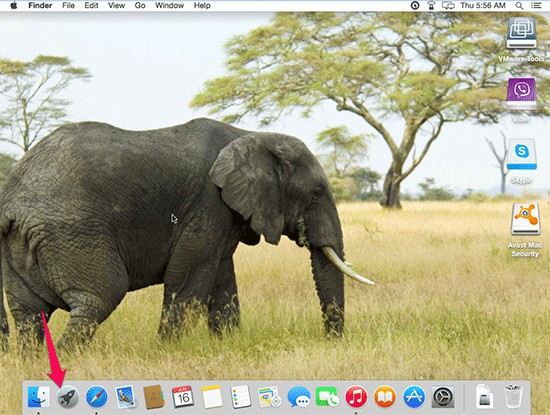Select the Skype disk on desktop
The width and height of the screenshot is (550, 415).
(x=522, y=161)
